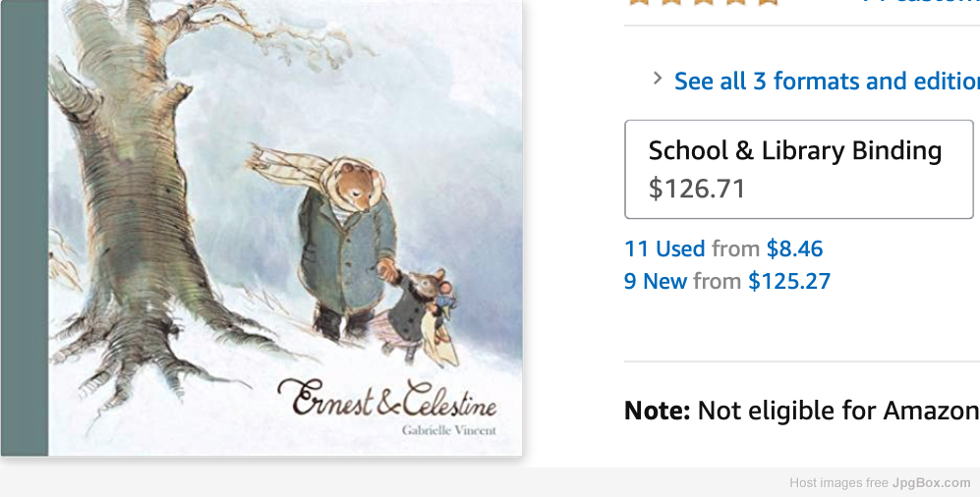Open See all 3 formats and editions link
The width and height of the screenshot is (980, 497).
(827, 81)
